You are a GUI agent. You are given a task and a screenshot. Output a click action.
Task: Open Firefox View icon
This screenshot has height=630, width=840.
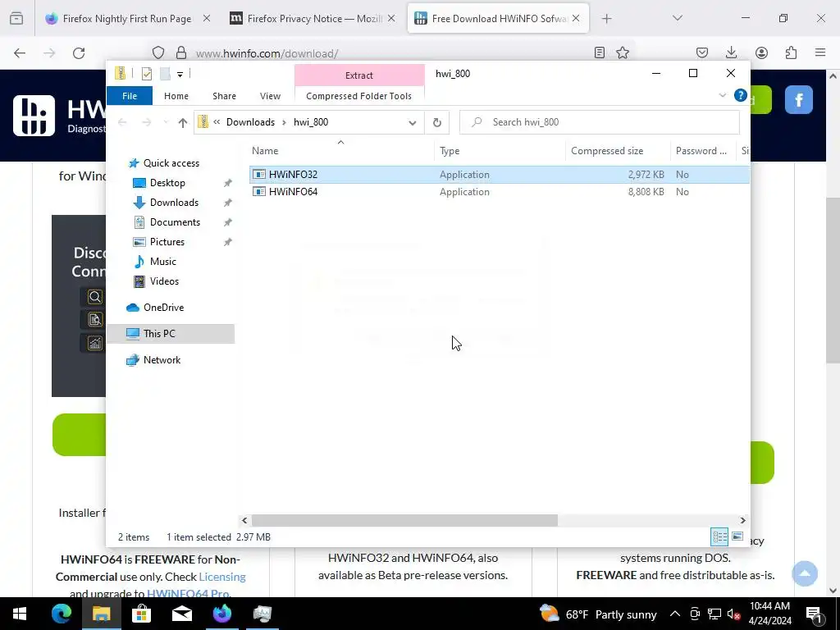tap(16, 18)
